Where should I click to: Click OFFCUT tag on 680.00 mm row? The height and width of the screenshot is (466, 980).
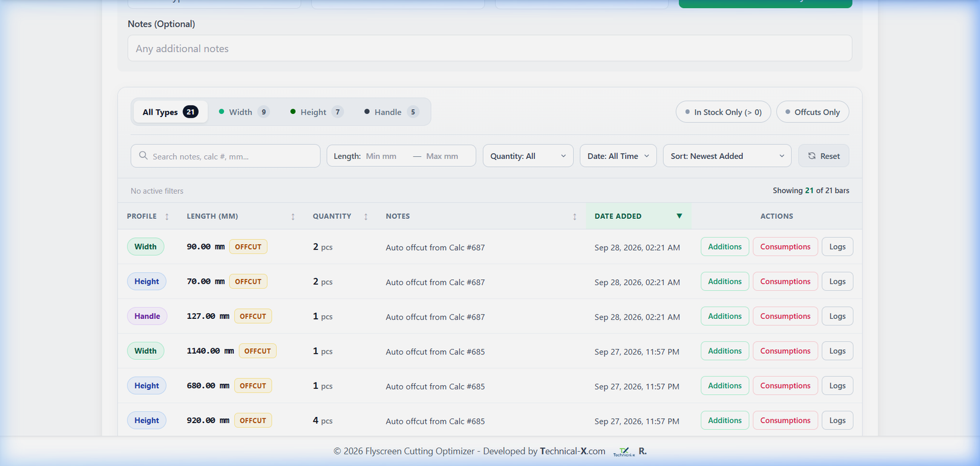point(253,386)
